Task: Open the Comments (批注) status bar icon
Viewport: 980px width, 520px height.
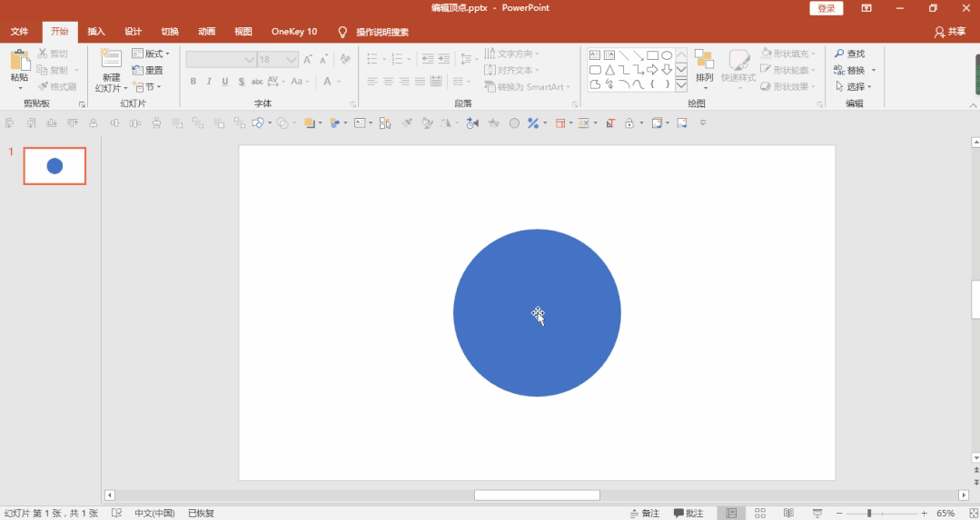Action: tap(688, 513)
